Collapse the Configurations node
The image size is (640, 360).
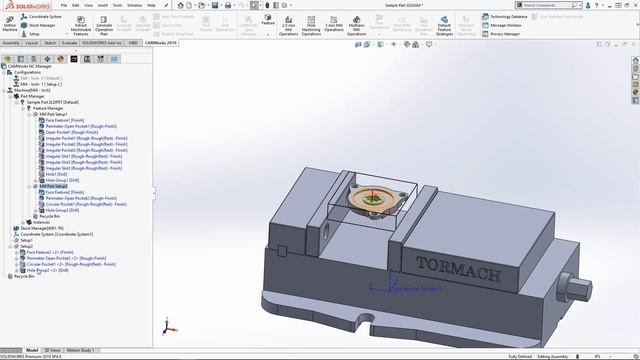(4, 72)
